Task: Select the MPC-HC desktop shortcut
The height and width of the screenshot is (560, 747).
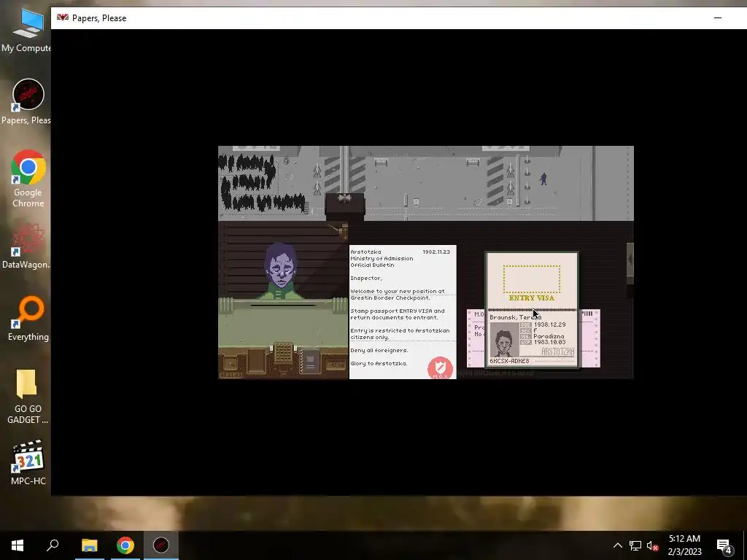Action: 28,463
